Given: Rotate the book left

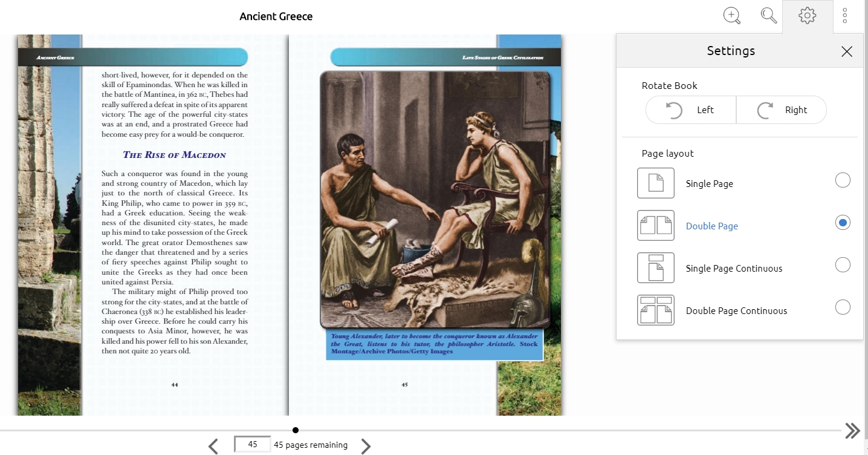Looking at the screenshot, I should click(x=691, y=110).
